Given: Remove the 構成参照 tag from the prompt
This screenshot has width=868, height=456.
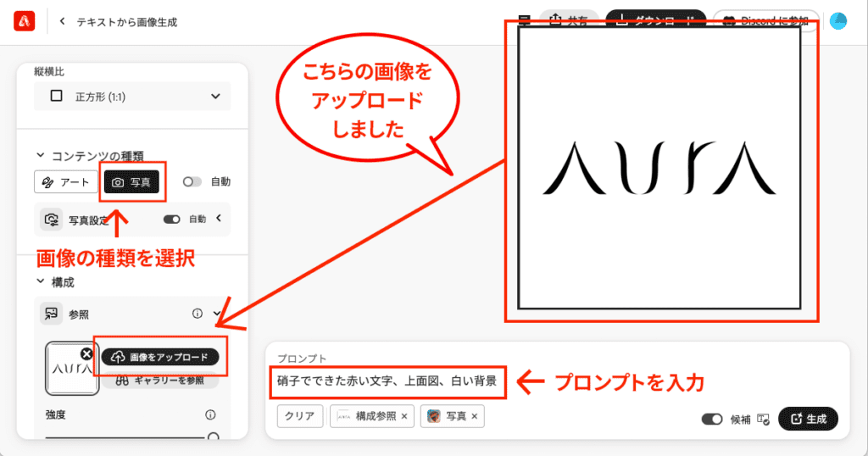Looking at the screenshot, I should (404, 416).
